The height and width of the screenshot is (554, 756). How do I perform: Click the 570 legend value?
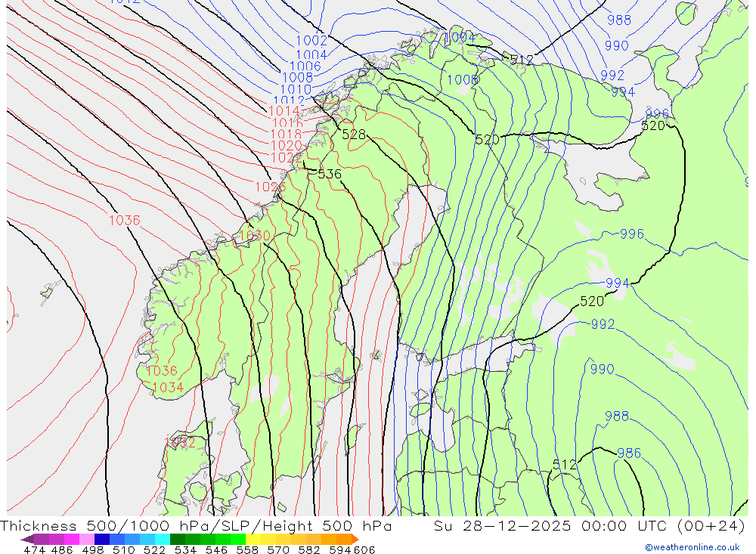pos(277,549)
